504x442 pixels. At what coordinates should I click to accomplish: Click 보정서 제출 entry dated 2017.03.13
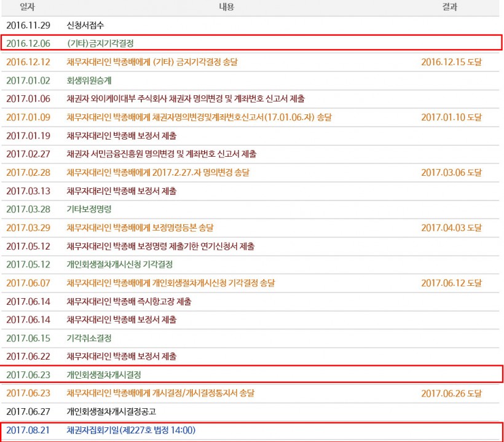pos(122,191)
